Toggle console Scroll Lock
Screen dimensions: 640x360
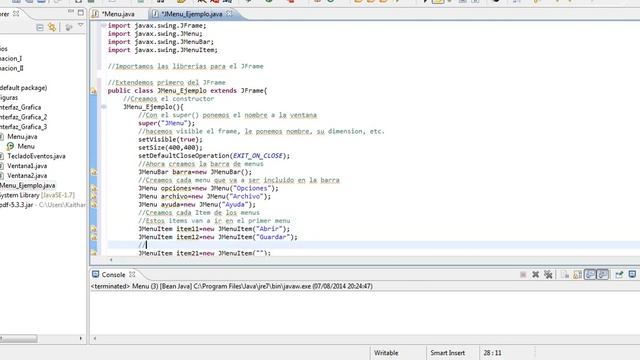point(577,275)
